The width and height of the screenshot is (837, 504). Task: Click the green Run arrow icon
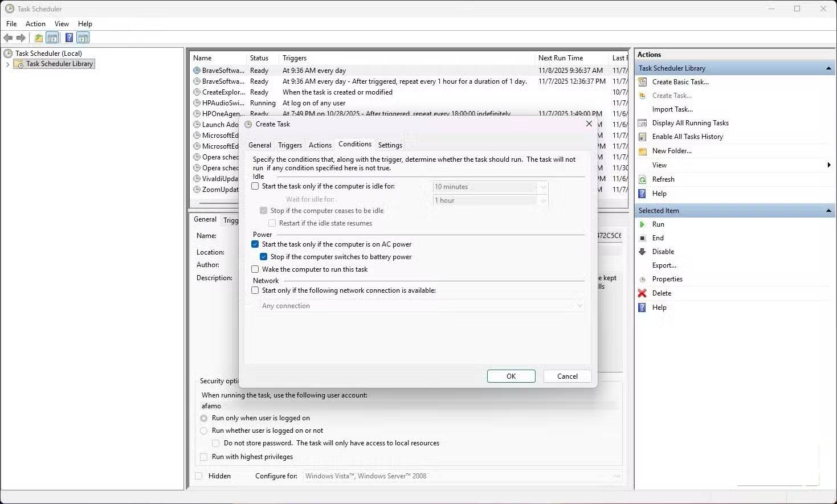(x=643, y=224)
